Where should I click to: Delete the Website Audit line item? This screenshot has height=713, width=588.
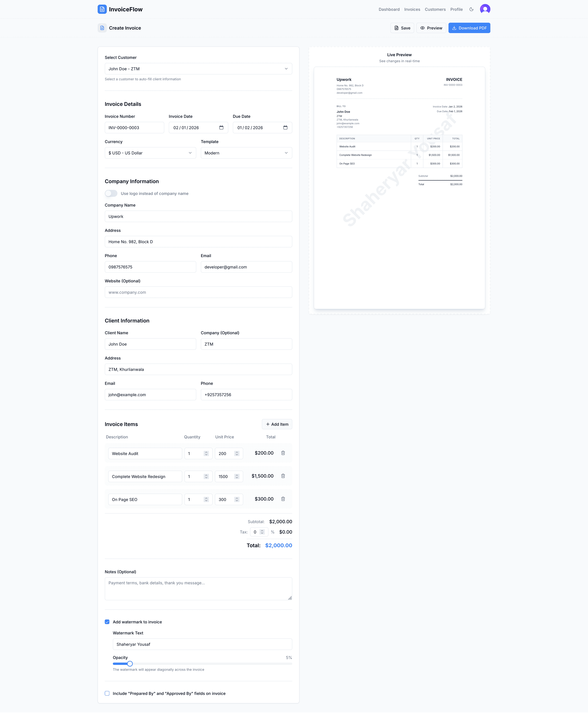pos(283,453)
